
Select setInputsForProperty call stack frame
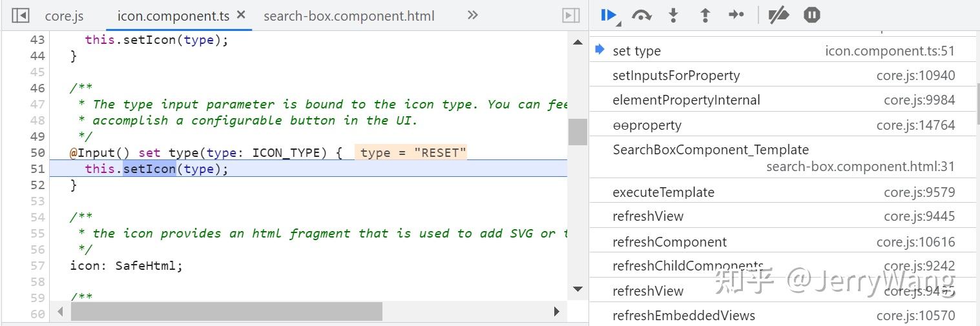(676, 76)
